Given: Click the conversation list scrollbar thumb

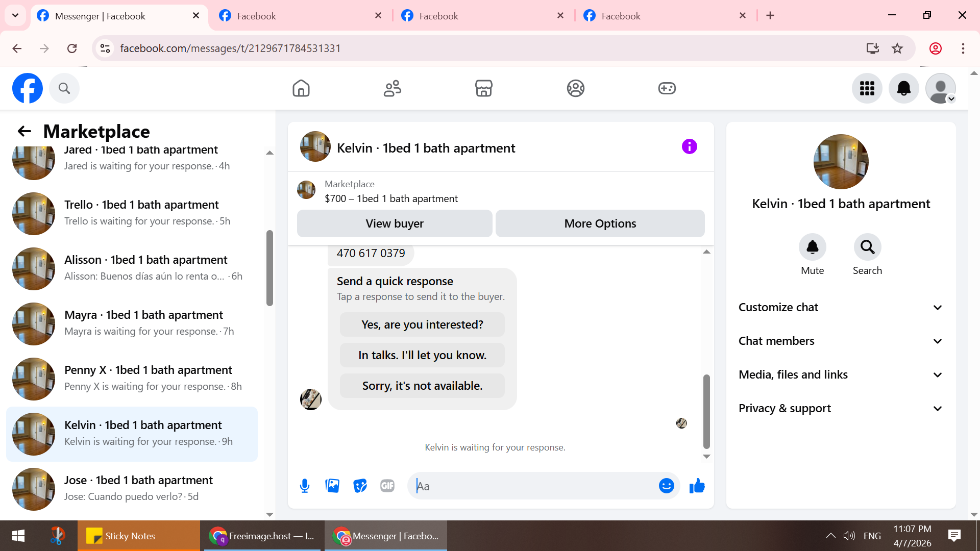Looking at the screenshot, I should (269, 268).
